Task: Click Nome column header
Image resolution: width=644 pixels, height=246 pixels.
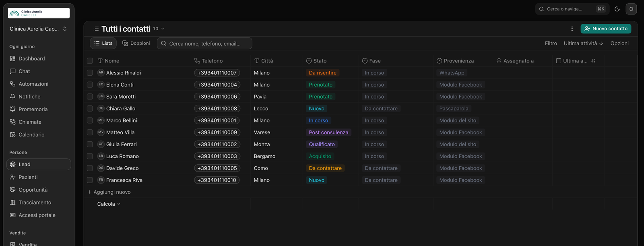Action: [x=109, y=61]
